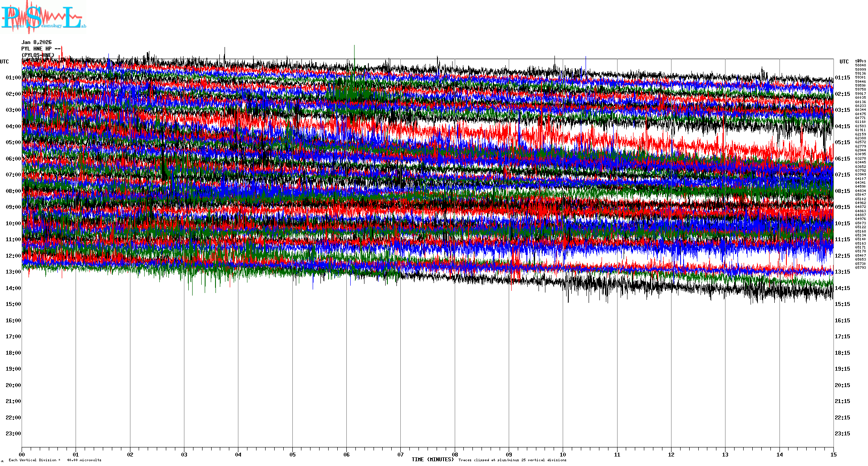Select the 05:00 hour label on left
The image size is (868, 466).
[13, 142]
